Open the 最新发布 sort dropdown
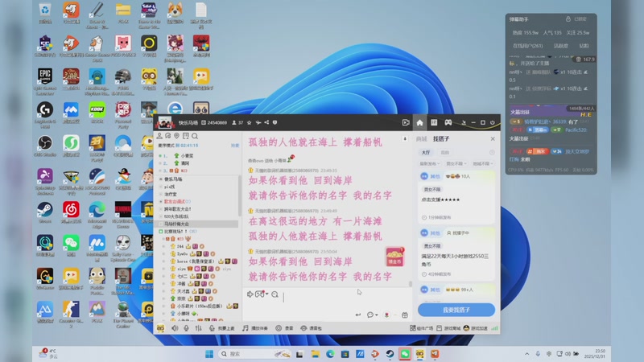Image resolution: width=644 pixels, height=362 pixels. pyautogui.click(x=429, y=163)
